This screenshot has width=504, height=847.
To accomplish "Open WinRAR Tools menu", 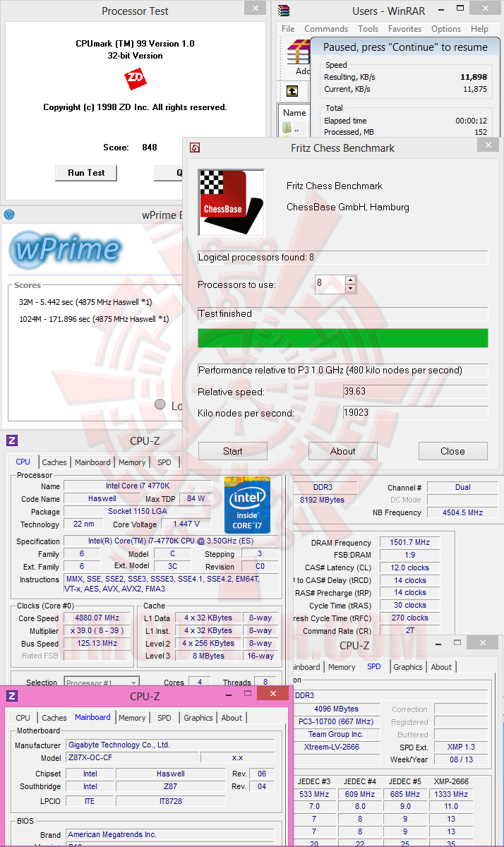I will coord(368,29).
